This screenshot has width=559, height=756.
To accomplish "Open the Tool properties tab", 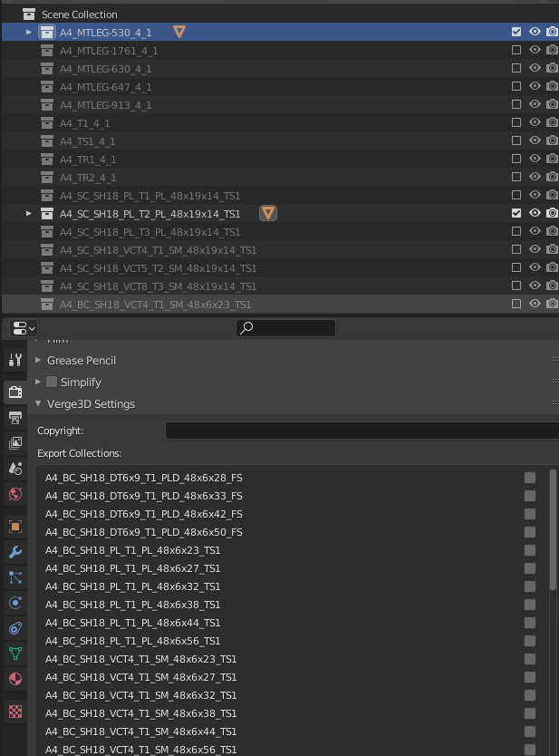I will click(x=15, y=360).
